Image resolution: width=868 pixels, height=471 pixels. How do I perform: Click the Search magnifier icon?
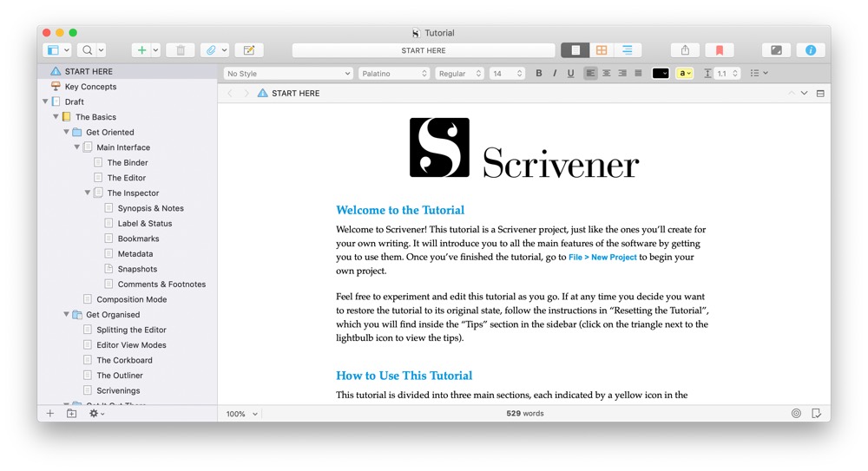[87, 50]
